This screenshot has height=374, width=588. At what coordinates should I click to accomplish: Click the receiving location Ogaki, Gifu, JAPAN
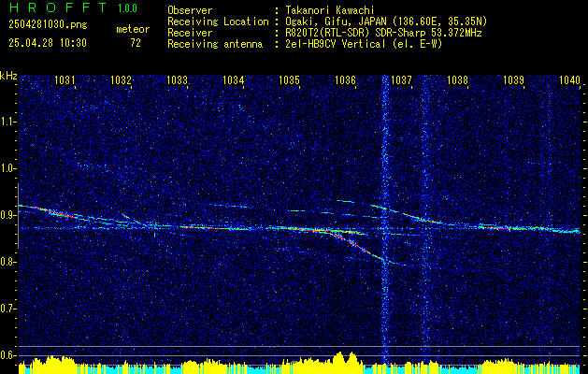click(x=335, y=22)
